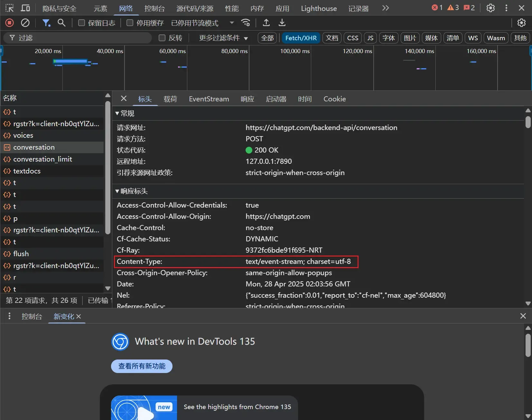
Task: Open drawer three-dot more tools menu
Action: coord(9,316)
